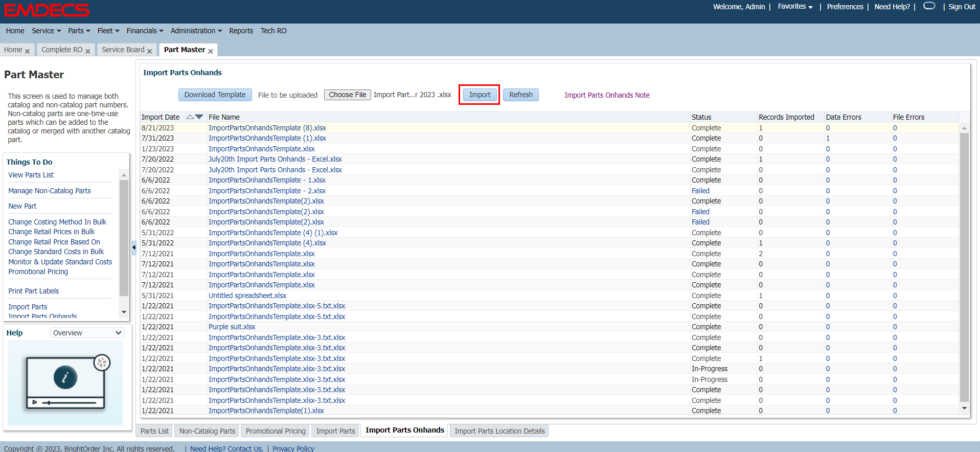Switch to the Promotional Pricing bottom tab
Image resolution: width=980 pixels, height=452 pixels.
click(x=276, y=431)
